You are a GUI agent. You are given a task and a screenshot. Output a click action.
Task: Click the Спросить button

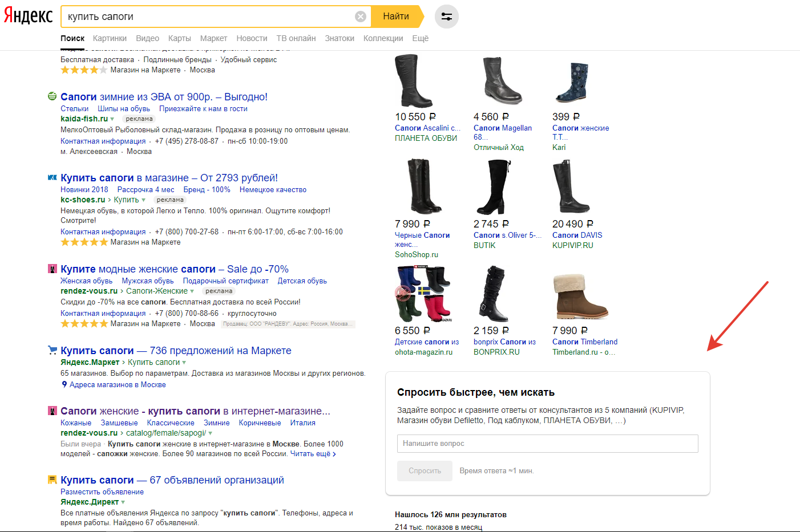(425, 470)
